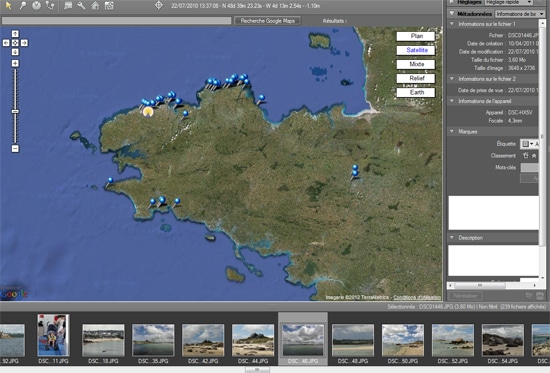Viewport: 550px width, 373px height.
Task: Open the Étiquette label dropdown
Action: [529, 144]
